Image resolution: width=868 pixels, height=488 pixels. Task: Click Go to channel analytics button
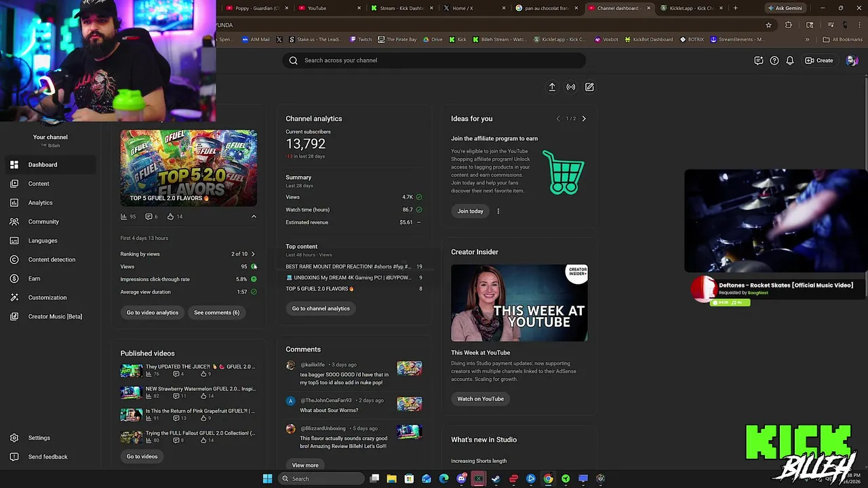(321, 308)
